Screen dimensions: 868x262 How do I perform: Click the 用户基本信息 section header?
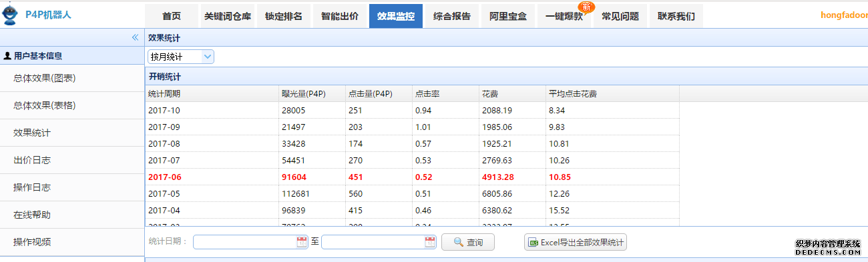point(72,57)
